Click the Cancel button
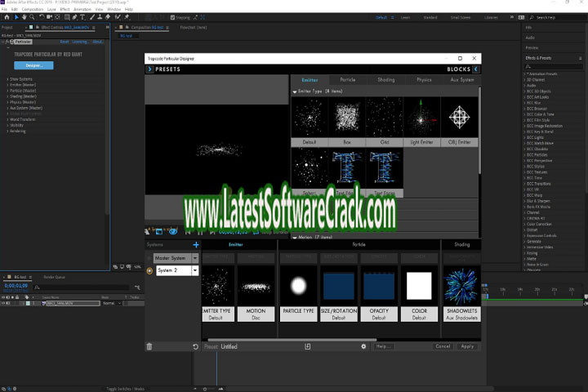The width and height of the screenshot is (588, 392). 443,346
